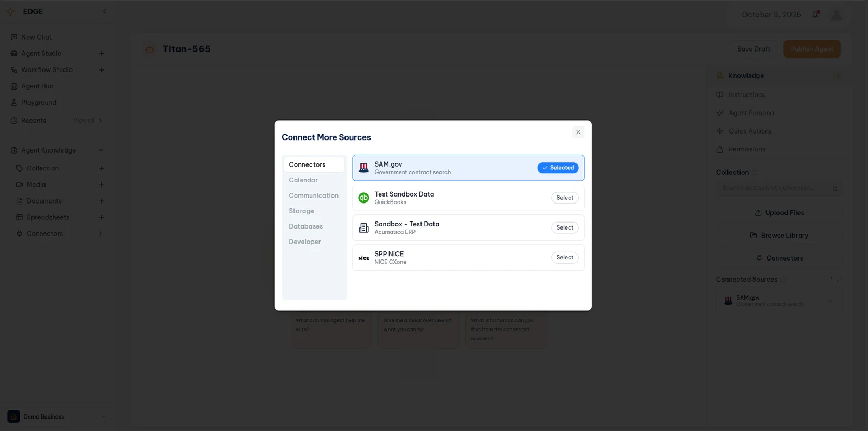Expand the Connectors sidebar item
868x431 pixels.
pyautogui.click(x=100, y=233)
